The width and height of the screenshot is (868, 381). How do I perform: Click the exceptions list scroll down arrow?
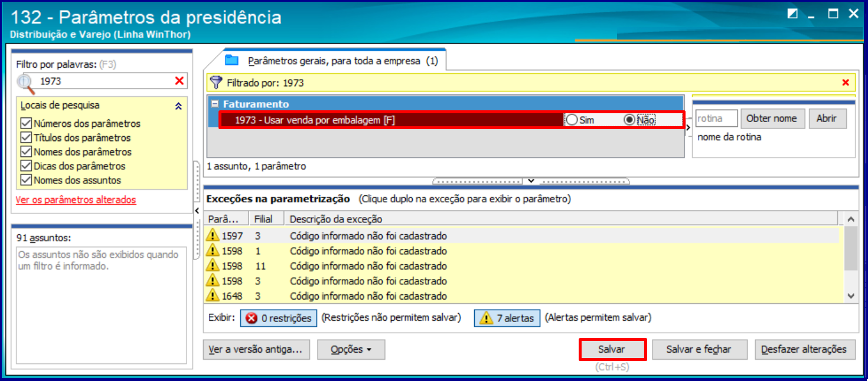point(850,295)
